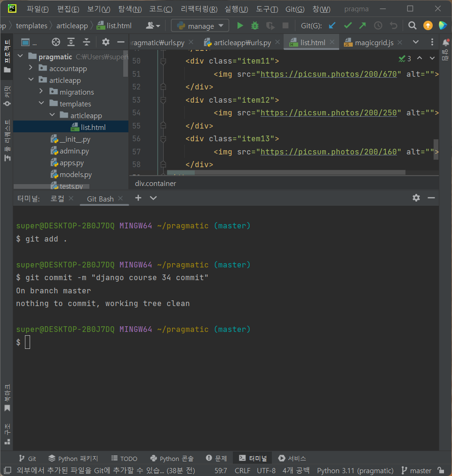Screen dimensions: 452x476
Task: Click the Debug bug icon
Action: coord(255,26)
